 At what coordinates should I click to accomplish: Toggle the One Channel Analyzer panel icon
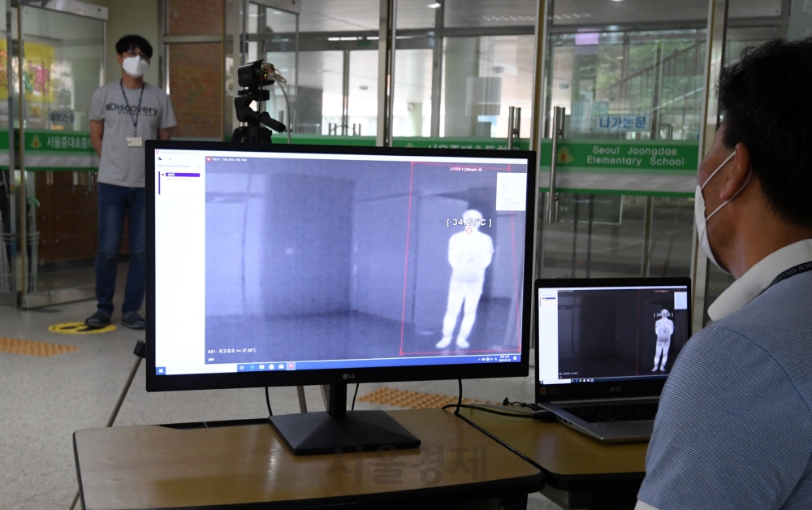click(200, 166)
